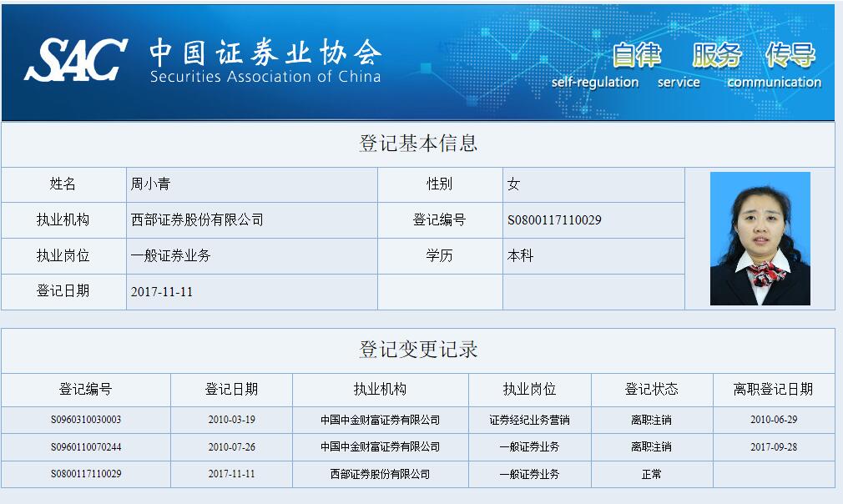Viewport: 843px width, 504px height.
Task: Click the 离职登记日期 column header
Action: (x=773, y=390)
